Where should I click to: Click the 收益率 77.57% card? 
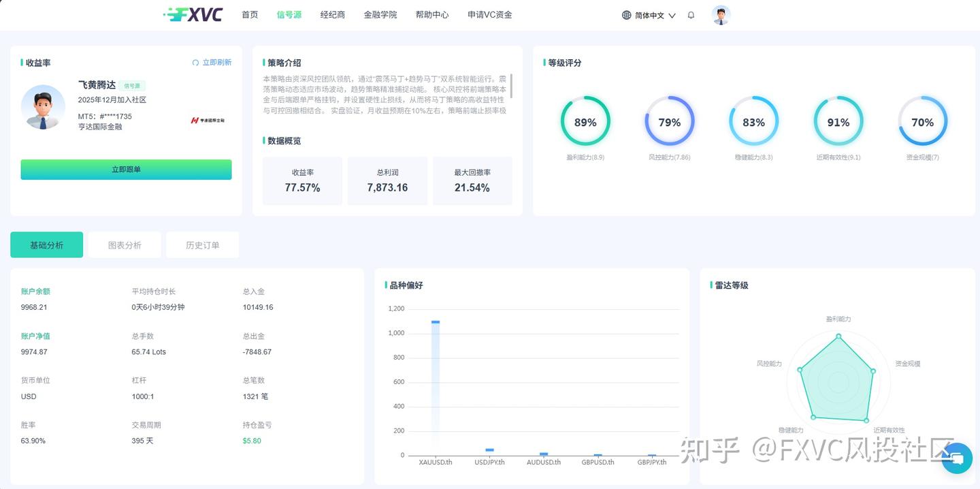click(303, 180)
